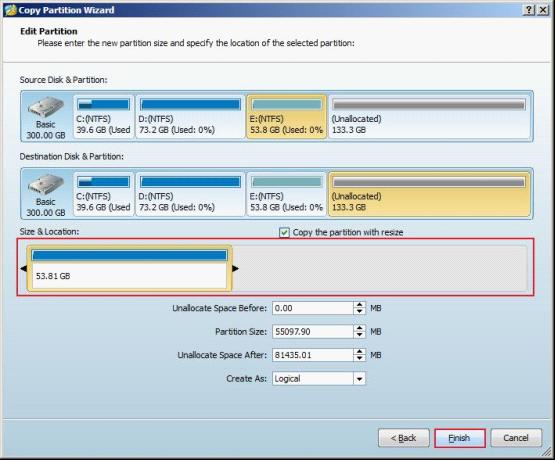Click the source Basic disk icon
The width and height of the screenshot is (555, 460).
pos(46,107)
